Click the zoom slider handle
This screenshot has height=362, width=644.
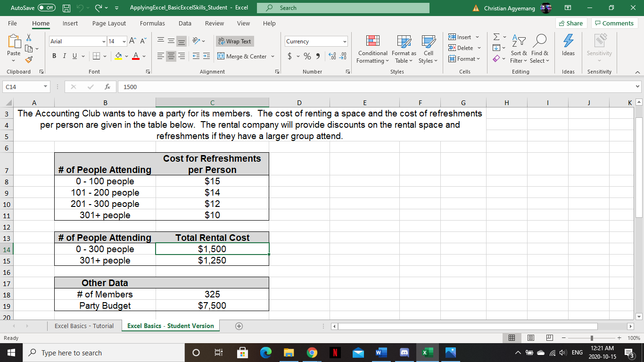592,338
